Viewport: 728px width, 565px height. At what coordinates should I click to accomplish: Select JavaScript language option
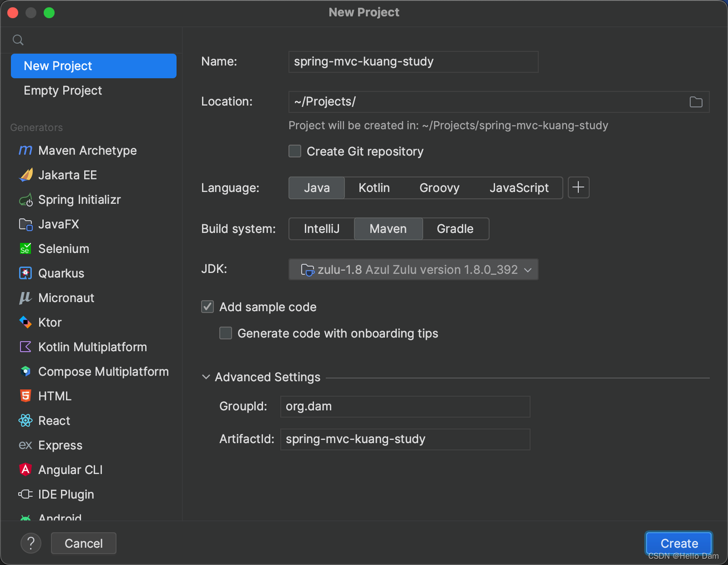coord(519,188)
